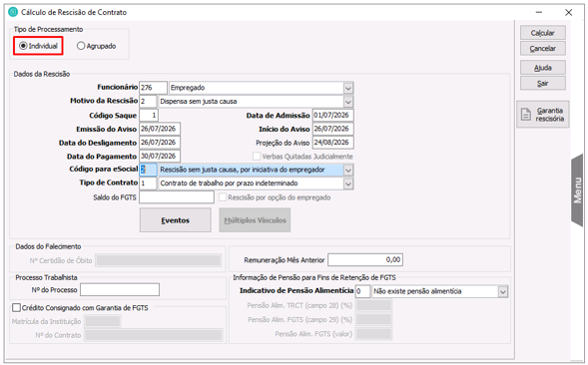Close the Cálculo de Rescisão de Contrato window
588x365 pixels.
[568, 12]
